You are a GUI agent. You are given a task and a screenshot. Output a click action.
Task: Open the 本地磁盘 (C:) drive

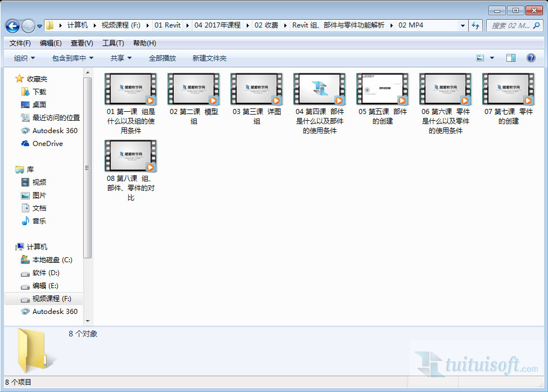tap(52, 260)
